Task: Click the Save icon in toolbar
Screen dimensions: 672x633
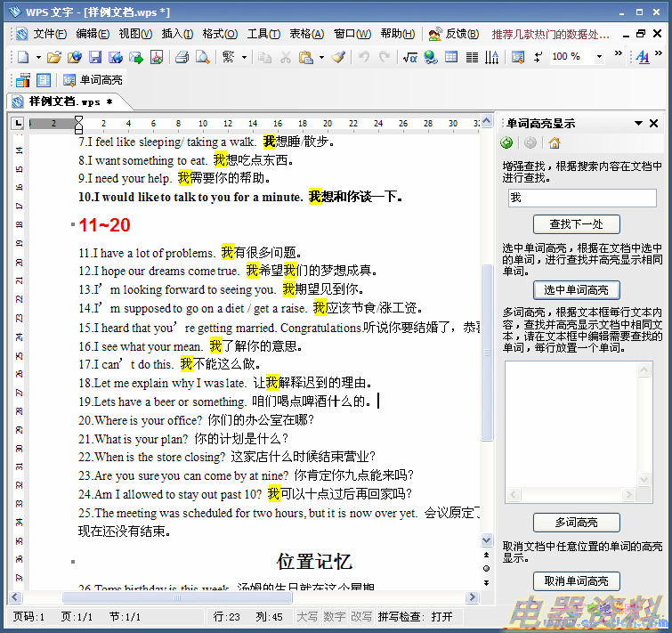Action: pyautogui.click(x=94, y=57)
